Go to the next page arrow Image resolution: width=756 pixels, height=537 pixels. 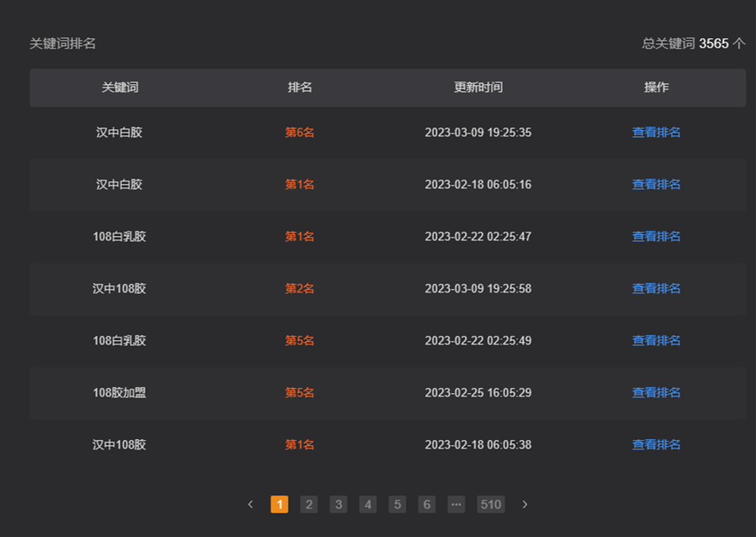tap(525, 504)
